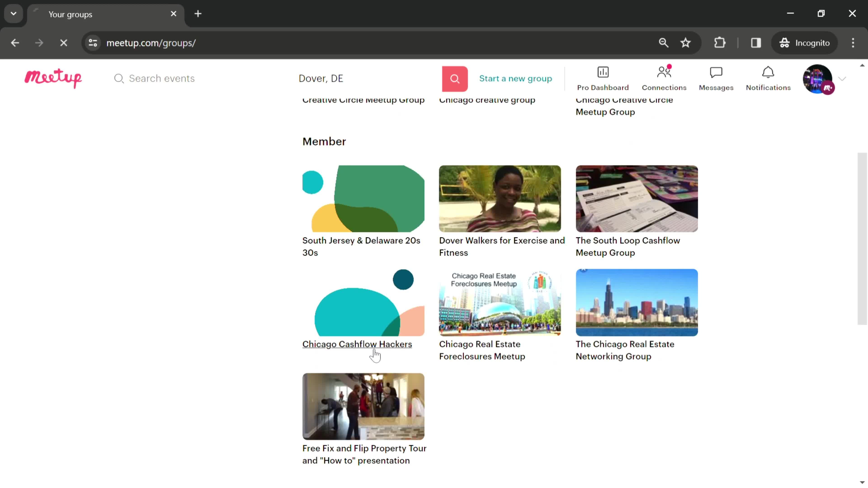Click the Connections label
Viewport: 868px width, 488px height.
(x=664, y=88)
